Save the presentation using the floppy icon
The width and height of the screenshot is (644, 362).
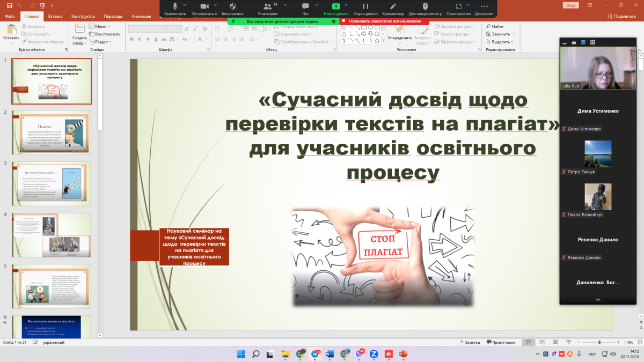pos(9,5)
